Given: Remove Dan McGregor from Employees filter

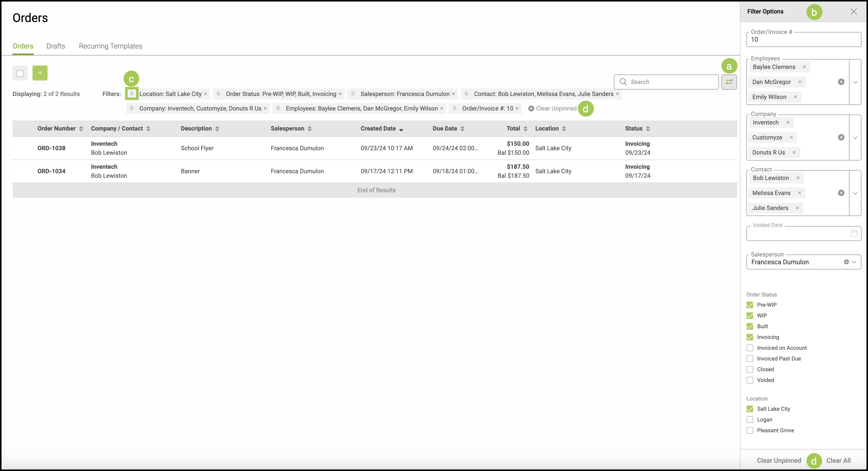Looking at the screenshot, I should pos(800,82).
